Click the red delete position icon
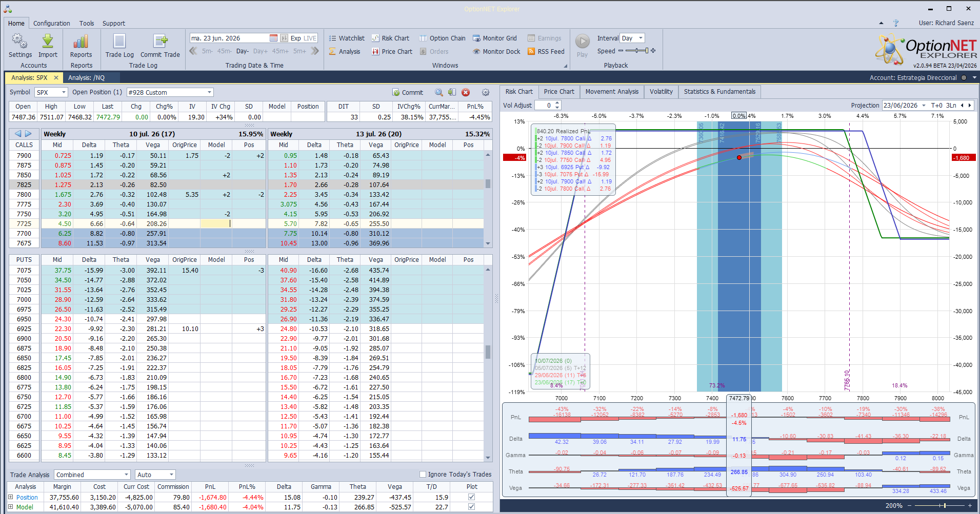Screen dimensions: 980x514 (466, 92)
